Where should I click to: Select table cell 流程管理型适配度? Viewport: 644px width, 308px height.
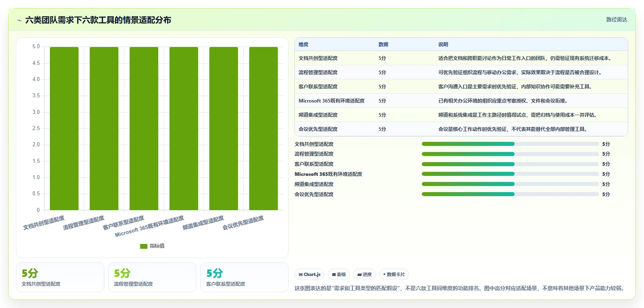318,73
